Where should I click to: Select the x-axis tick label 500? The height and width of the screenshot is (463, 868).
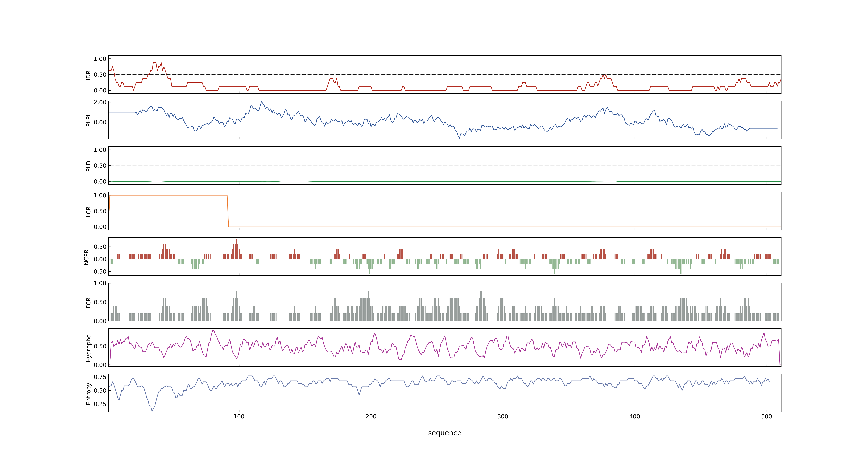click(767, 416)
